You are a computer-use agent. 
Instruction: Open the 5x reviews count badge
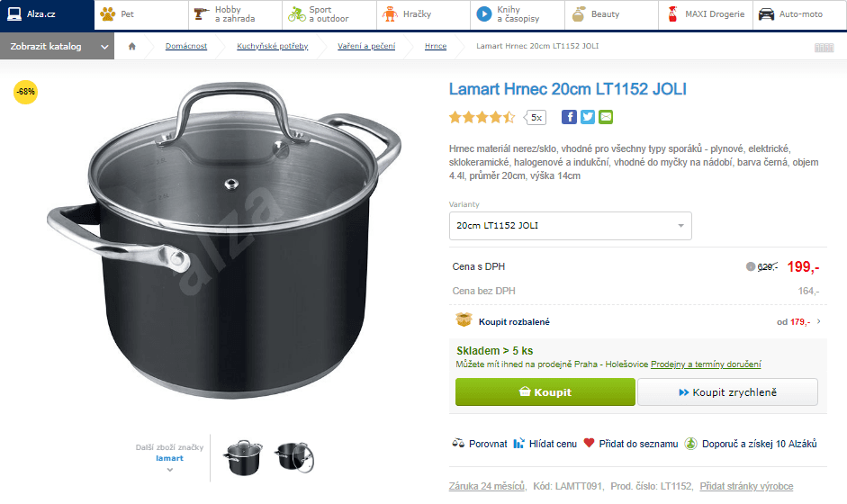click(x=536, y=118)
